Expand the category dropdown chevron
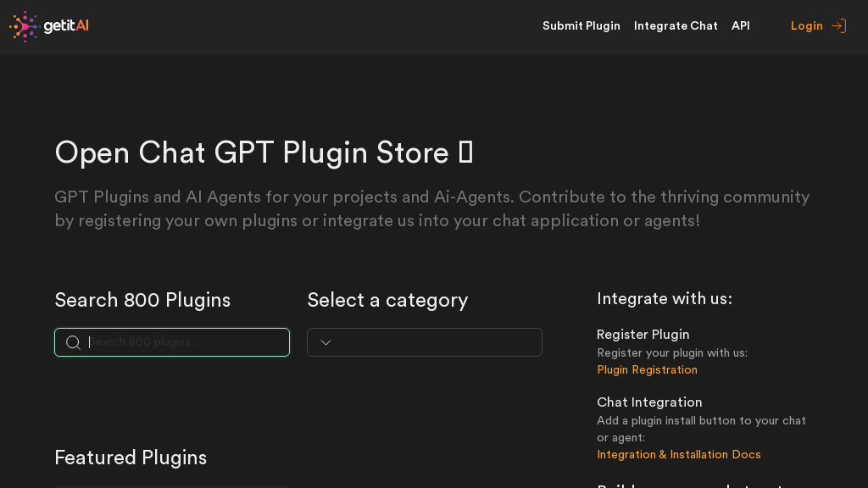Screen dimensions: 868x488 (325, 342)
